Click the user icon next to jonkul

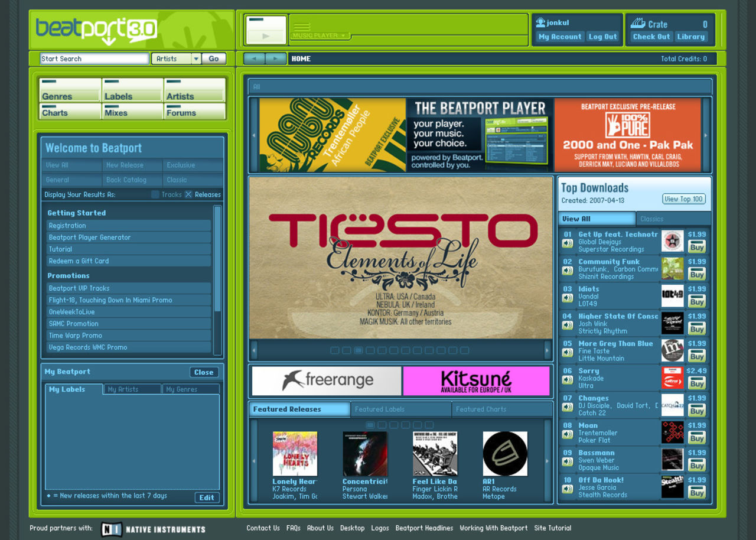click(540, 22)
